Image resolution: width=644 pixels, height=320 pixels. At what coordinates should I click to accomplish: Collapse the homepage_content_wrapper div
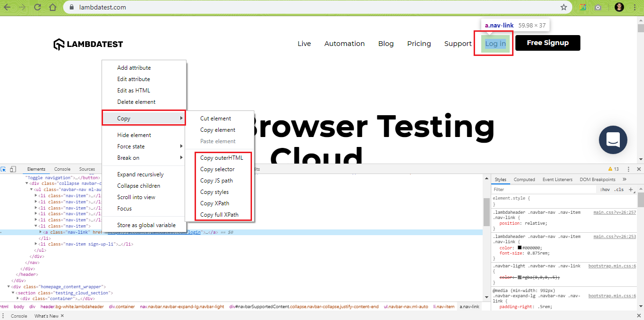[x=9, y=286]
